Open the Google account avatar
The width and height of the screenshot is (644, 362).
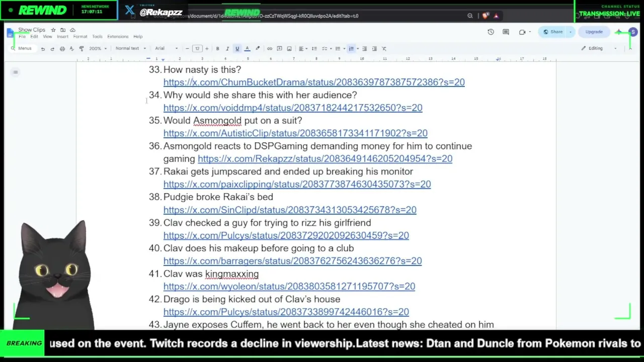[x=633, y=32]
